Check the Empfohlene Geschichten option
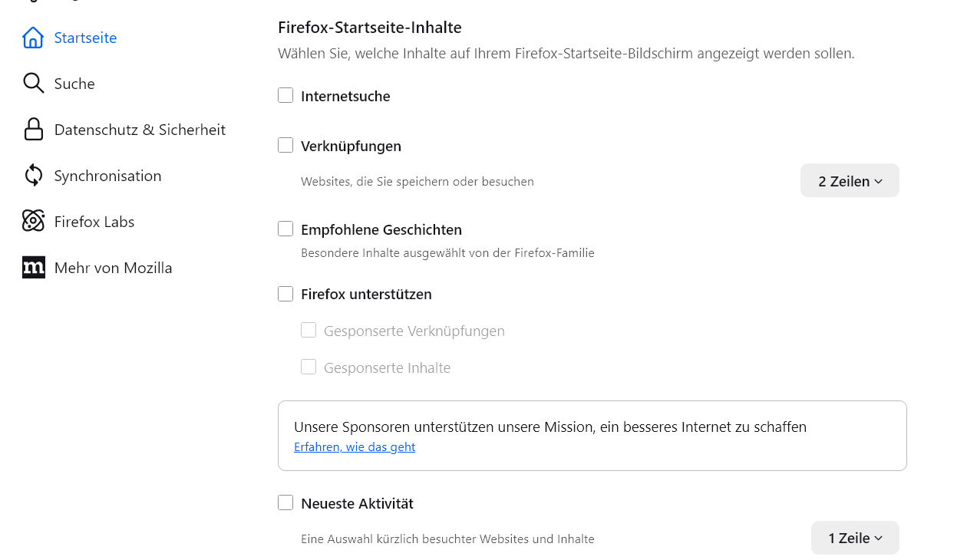This screenshot has width=967, height=560. (x=285, y=229)
